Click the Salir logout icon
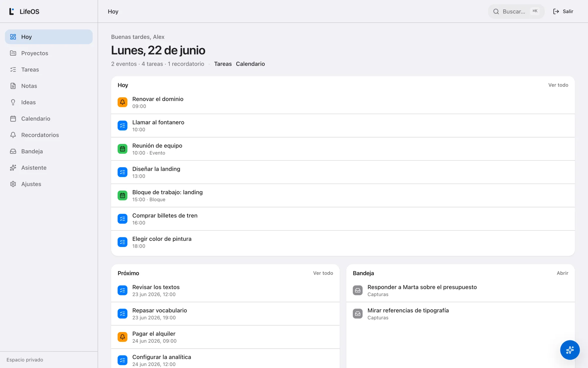588x368 pixels. (556, 11)
